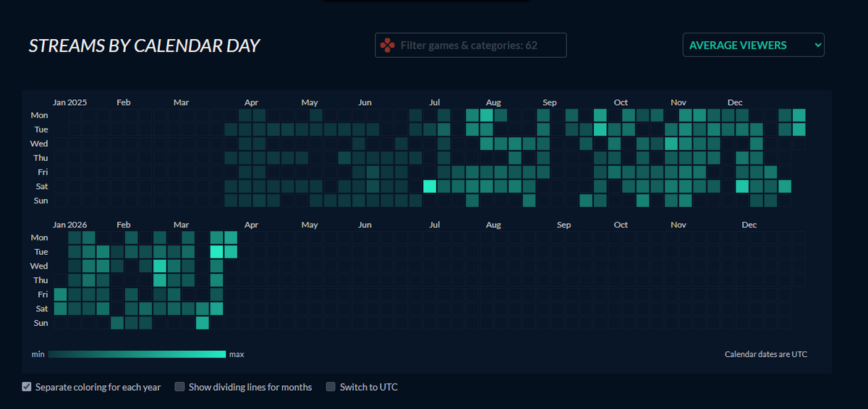Image resolution: width=868 pixels, height=409 pixels.
Task: Click the 'Sun' row label of the 2026 calendar
Action: coord(41,323)
